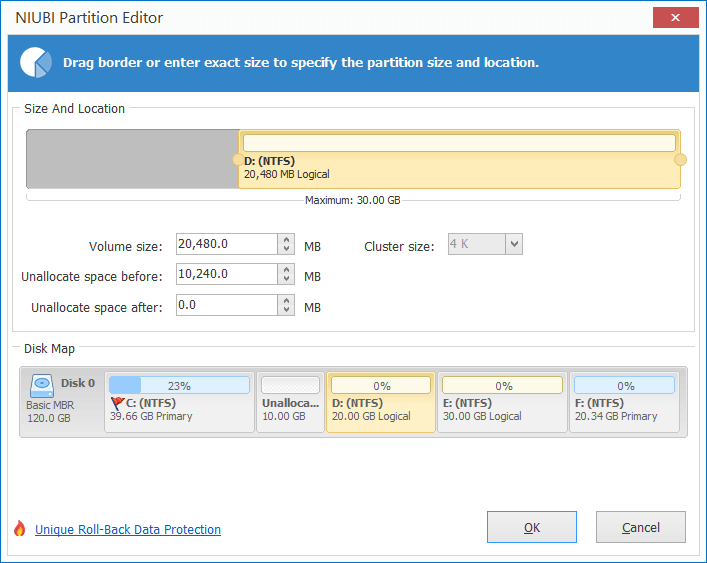Confirm changes with the OK button
707x563 pixels.
click(x=532, y=527)
